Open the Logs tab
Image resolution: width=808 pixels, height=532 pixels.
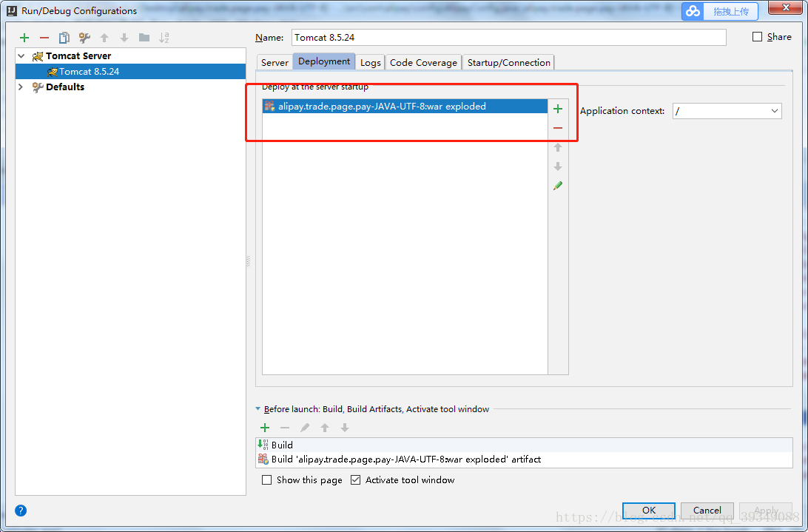(x=371, y=62)
